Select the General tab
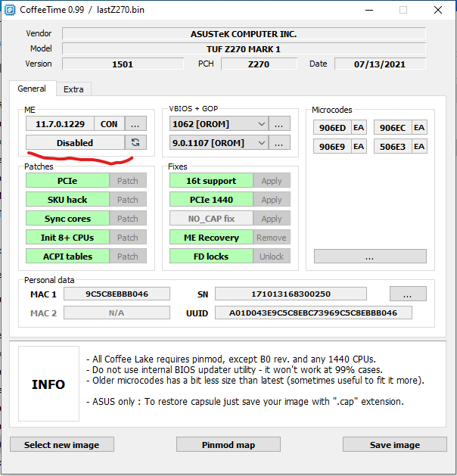 33,89
